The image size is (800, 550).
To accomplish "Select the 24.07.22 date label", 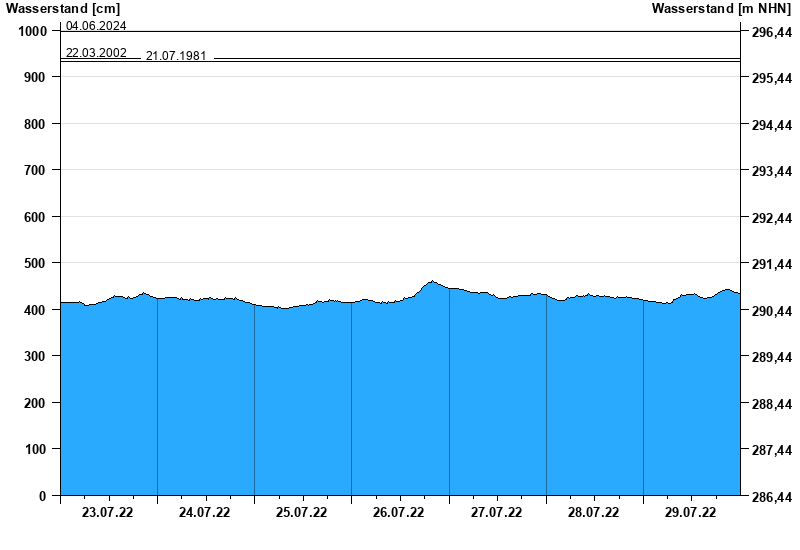I will pos(204,513).
